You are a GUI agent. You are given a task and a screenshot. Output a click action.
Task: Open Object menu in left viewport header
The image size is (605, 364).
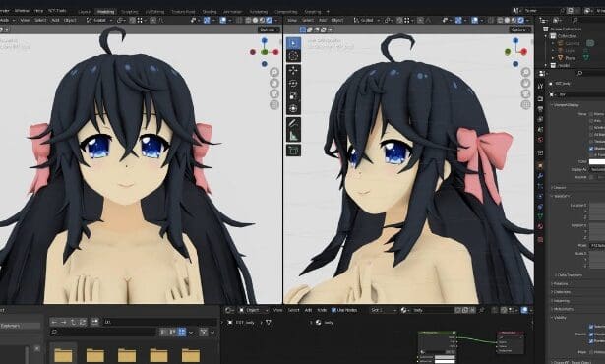[x=70, y=20]
